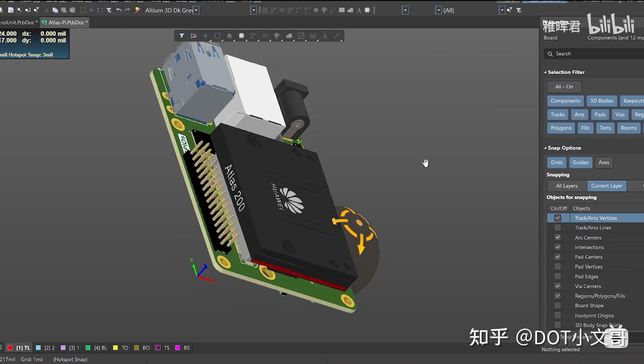Uncheck Intersections snapping checkbox
This screenshot has height=364, width=644.
coord(557,247)
